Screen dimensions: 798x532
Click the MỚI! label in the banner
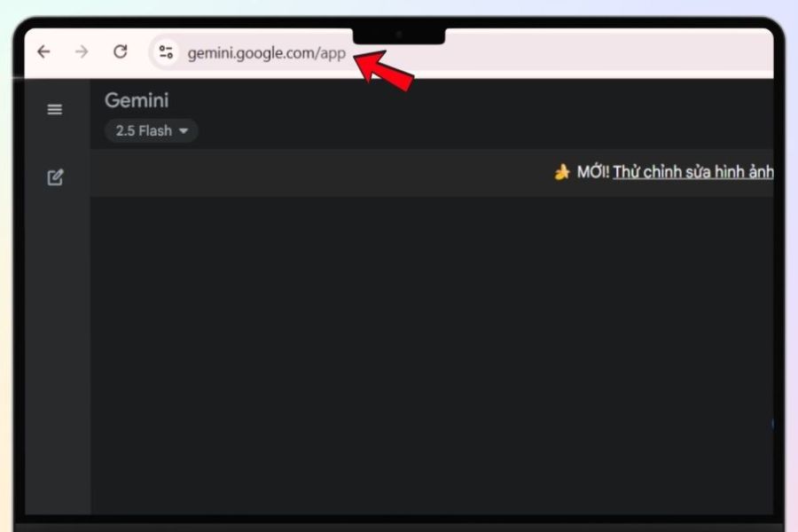click(x=593, y=172)
